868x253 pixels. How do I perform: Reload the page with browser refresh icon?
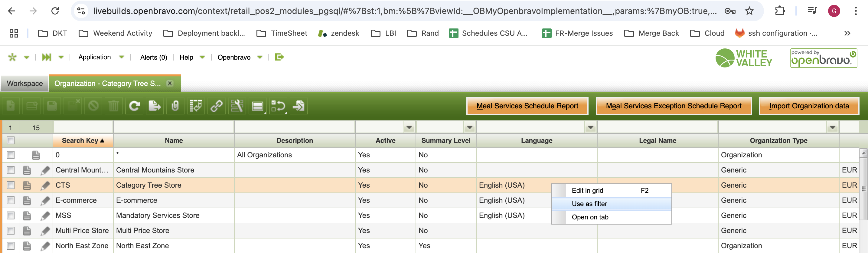coord(55,11)
